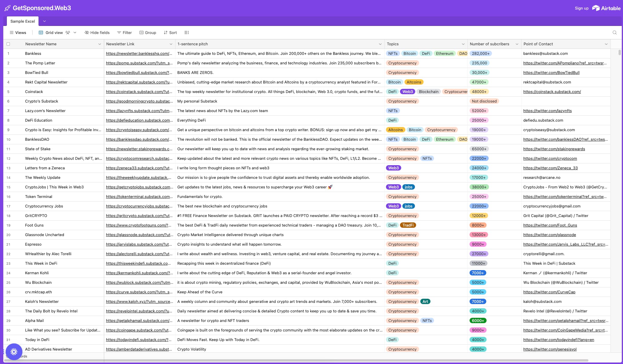623x364 pixels.
Task: Click the jobs tag in Cryptocurrency Jobs row
Action: tap(408, 206)
